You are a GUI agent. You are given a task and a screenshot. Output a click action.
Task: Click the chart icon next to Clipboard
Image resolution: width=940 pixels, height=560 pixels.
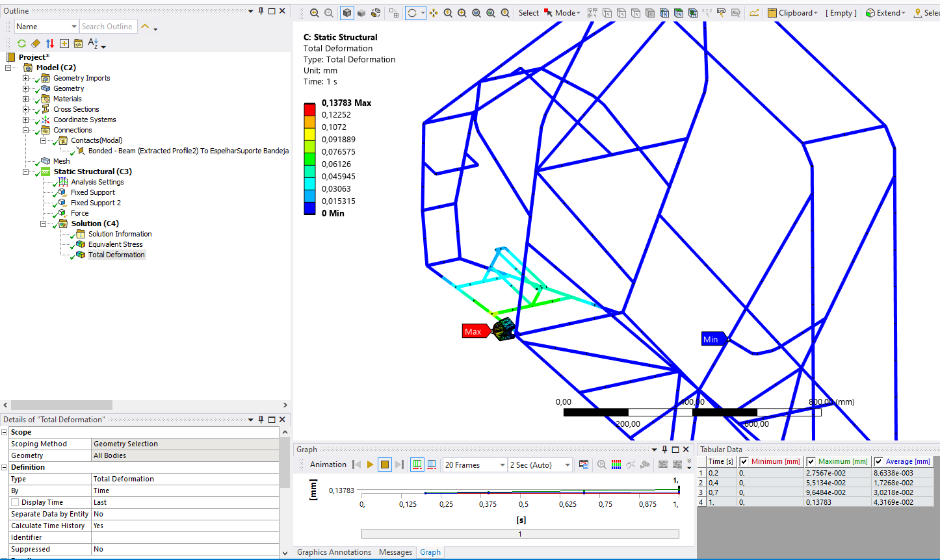pos(754,13)
